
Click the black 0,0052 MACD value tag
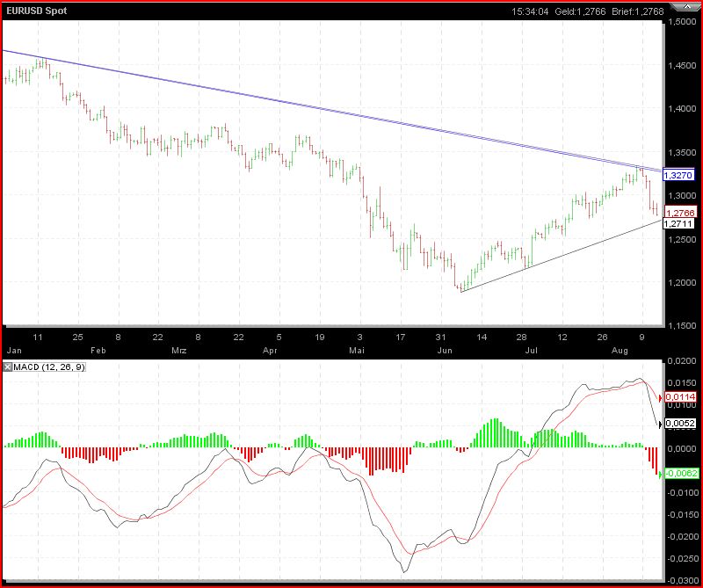coord(680,424)
